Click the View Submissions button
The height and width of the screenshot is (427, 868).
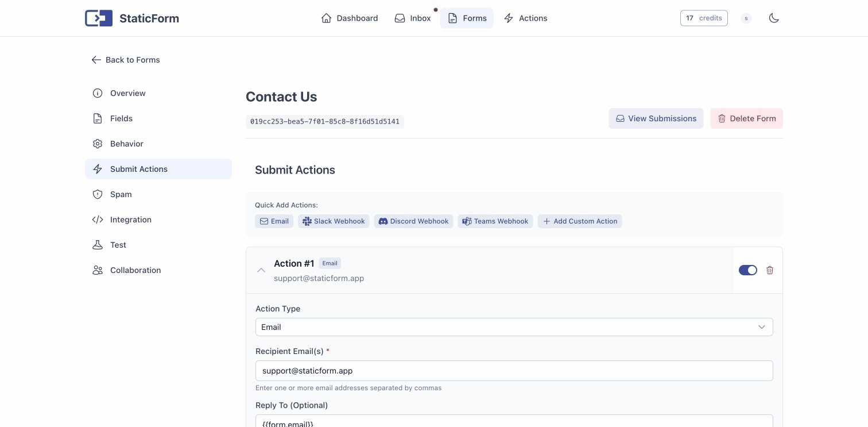656,118
